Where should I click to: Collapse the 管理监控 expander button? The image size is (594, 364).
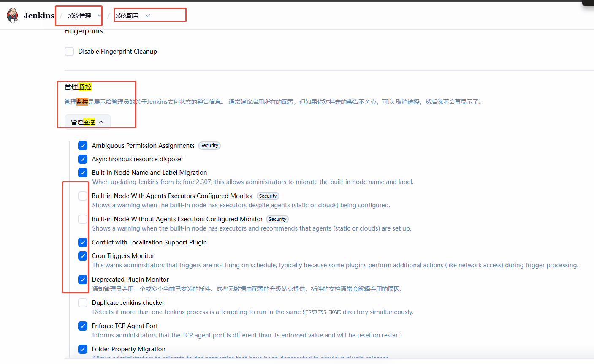point(87,122)
